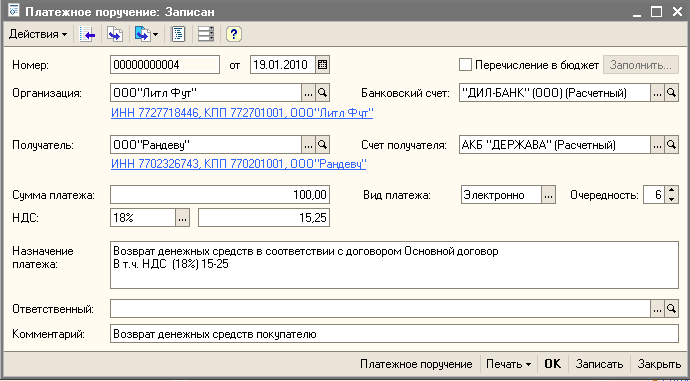Confirm with the OK button
Image resolution: width=690 pixels, height=381 pixels.
(x=553, y=364)
